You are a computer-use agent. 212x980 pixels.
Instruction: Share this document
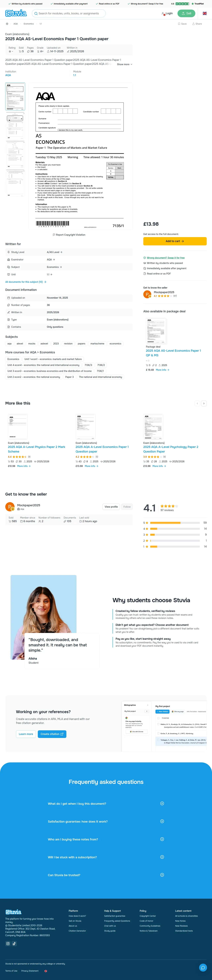tap(197, 24)
